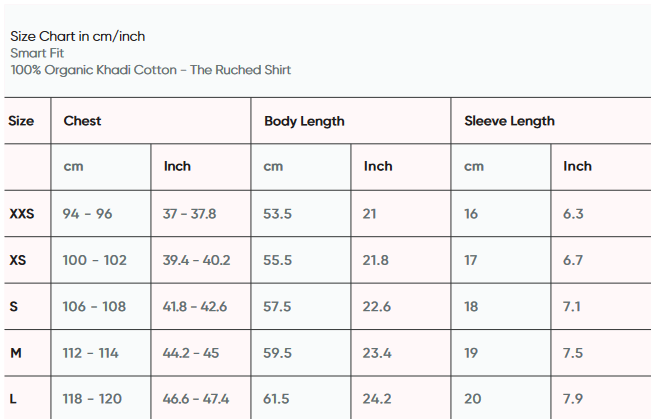Select the body length cell 57.5
Image resolution: width=655 pixels, height=419 pixels.
point(277,307)
